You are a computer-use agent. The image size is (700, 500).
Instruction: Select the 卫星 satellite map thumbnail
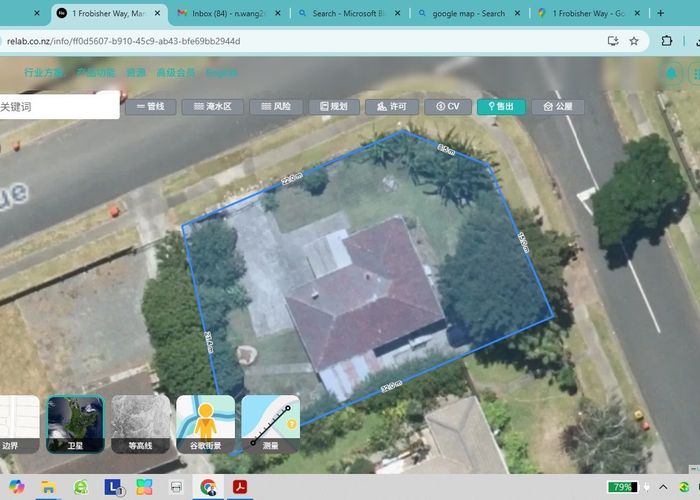75,425
